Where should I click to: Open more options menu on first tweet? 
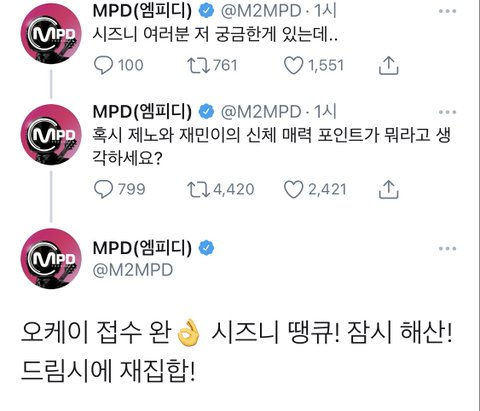(447, 11)
